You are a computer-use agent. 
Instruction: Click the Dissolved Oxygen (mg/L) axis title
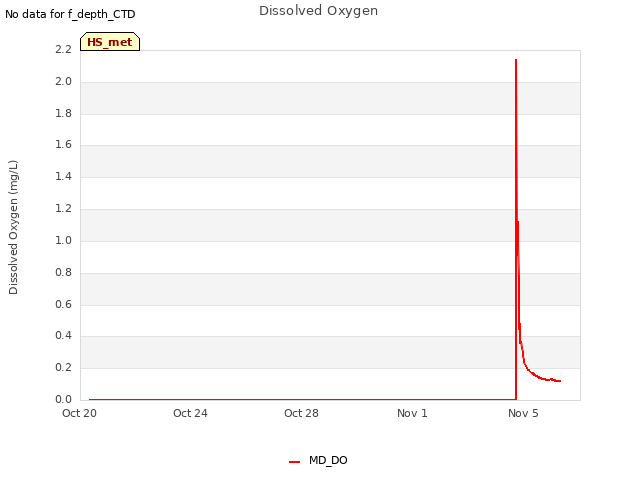(x=13, y=227)
